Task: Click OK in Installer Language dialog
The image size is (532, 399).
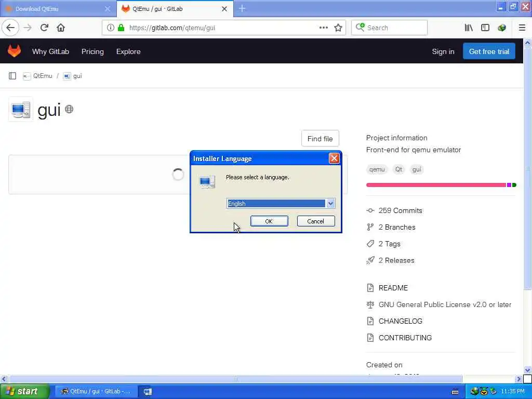Action: point(269,221)
